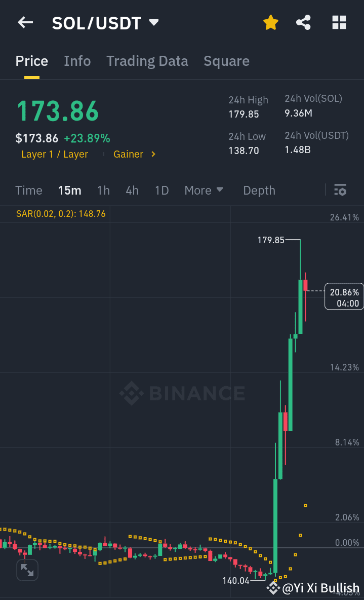Open chart settings icon beside Depth
Screen dimensions: 364x600
point(340,190)
